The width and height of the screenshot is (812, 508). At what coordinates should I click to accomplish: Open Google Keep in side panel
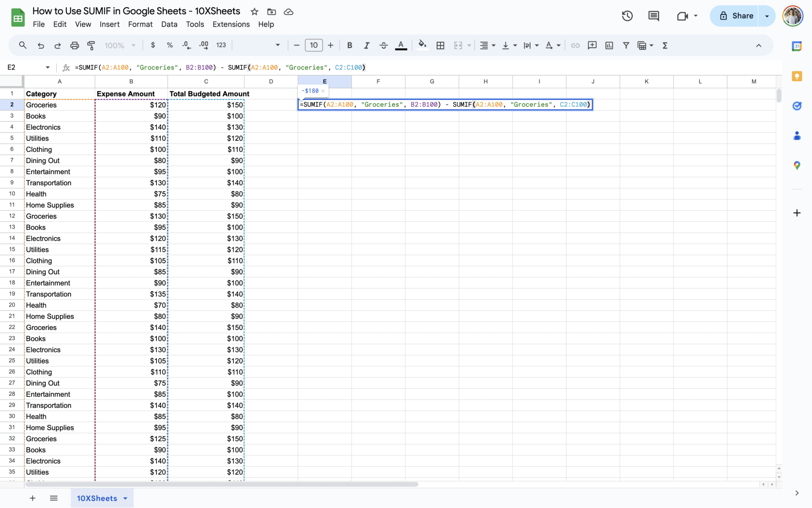797,76
